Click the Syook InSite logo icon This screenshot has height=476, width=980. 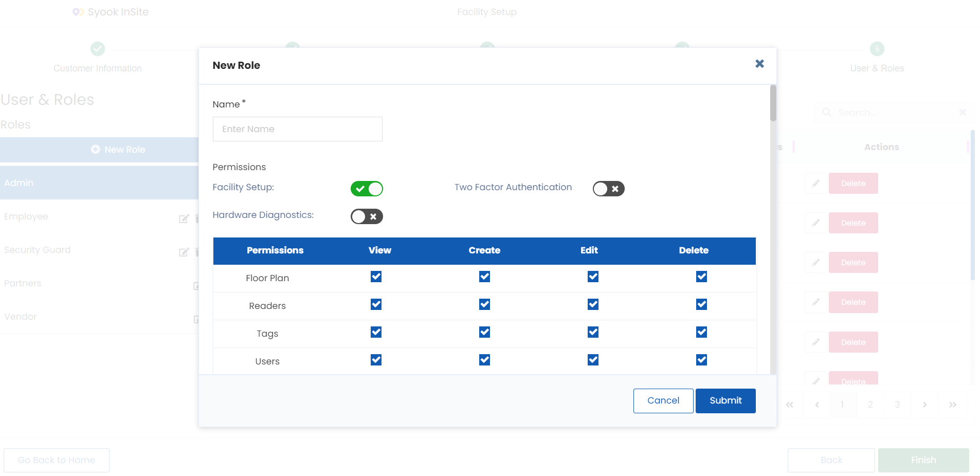tap(78, 12)
